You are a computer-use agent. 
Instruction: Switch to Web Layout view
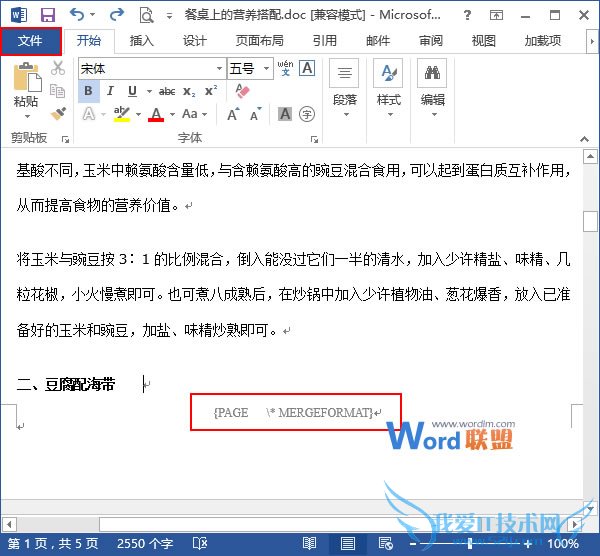(x=385, y=543)
